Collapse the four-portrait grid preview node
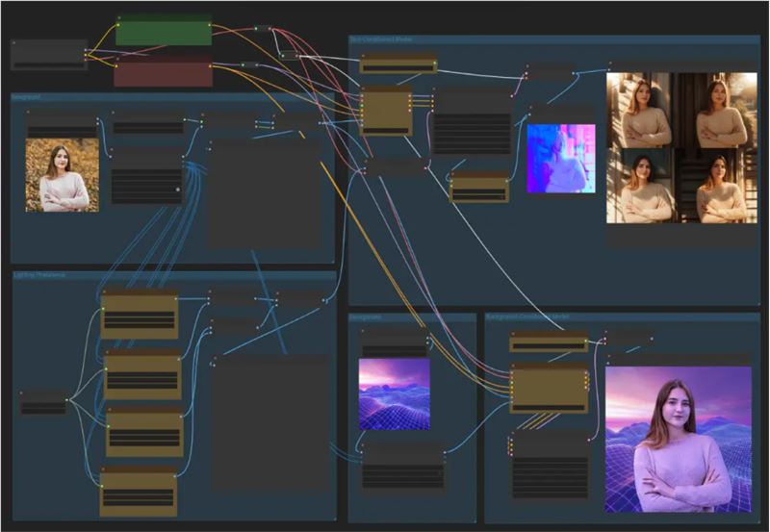Image resolution: width=770 pixels, height=532 pixels. coord(611,66)
